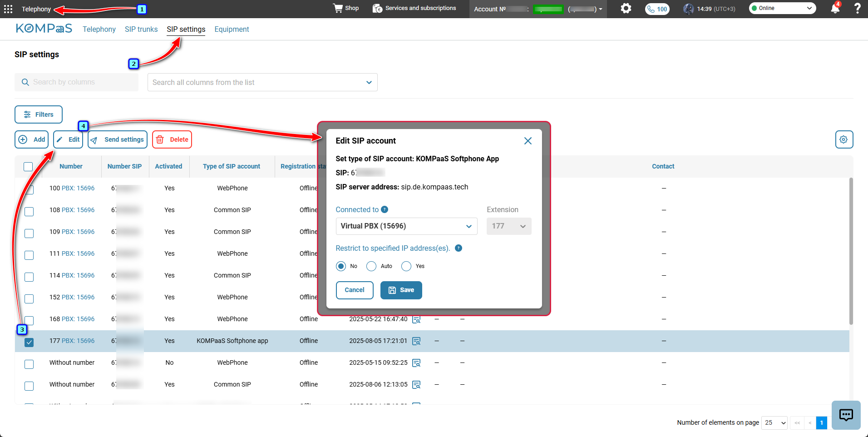The width and height of the screenshot is (868, 437).
Task: Select checkbox for number 111 row
Action: click(29, 255)
